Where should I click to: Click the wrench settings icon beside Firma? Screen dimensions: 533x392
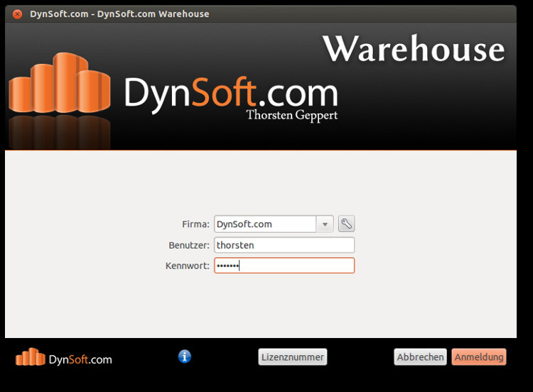point(346,224)
